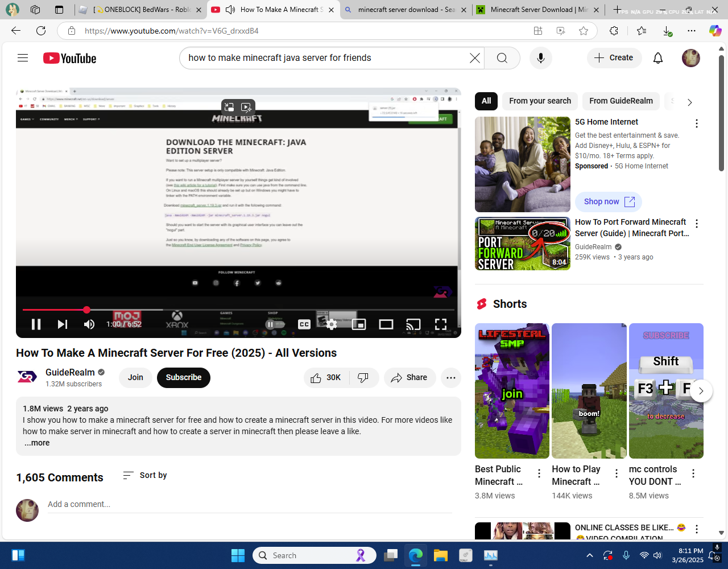
Task: Clear the search box text
Action: tap(474, 58)
